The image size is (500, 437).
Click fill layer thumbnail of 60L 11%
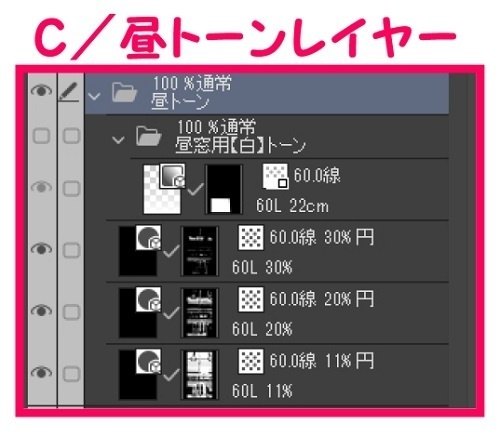[138, 375]
